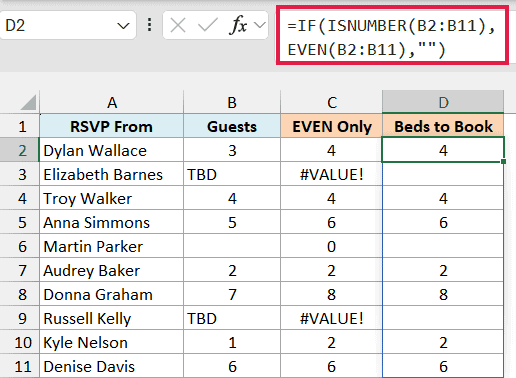Select row 3 header
This screenshot has width=516, height=378.
[x=20, y=174]
